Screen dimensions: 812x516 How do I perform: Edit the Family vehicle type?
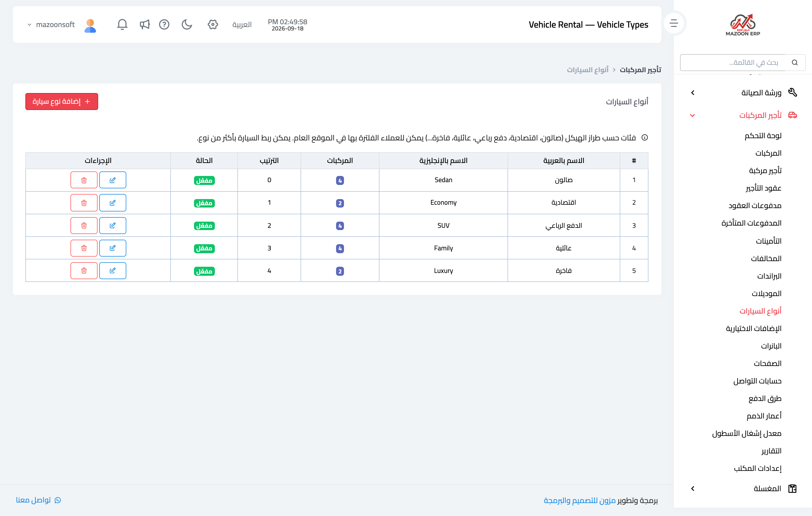tap(112, 248)
